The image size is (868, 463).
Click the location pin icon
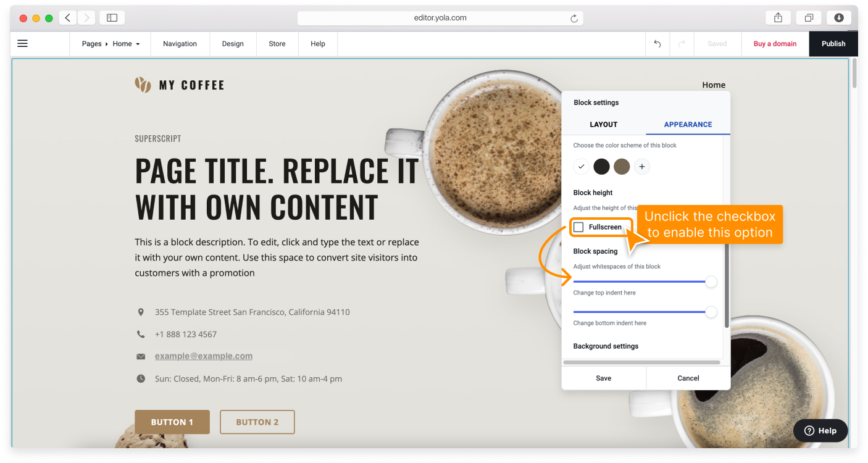(141, 312)
